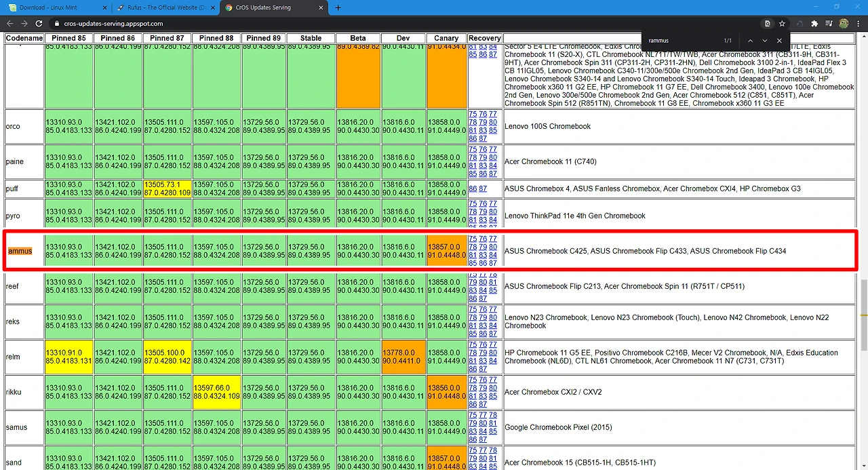Click the find-in-page icon in the address bar
Screen dimensions: 868x470
767,23
